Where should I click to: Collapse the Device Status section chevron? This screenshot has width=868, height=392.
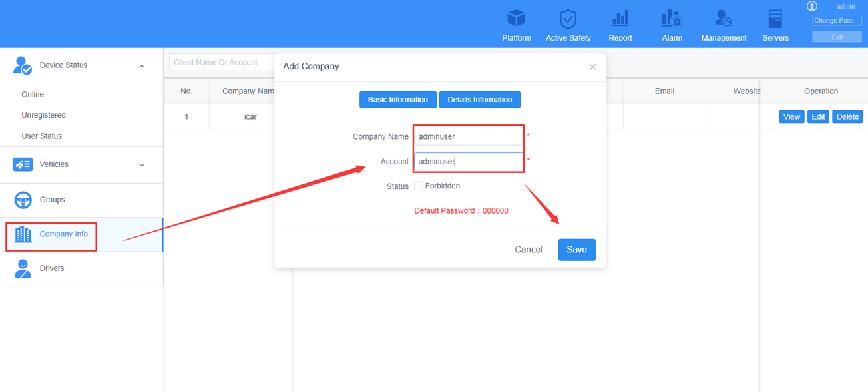click(x=142, y=66)
